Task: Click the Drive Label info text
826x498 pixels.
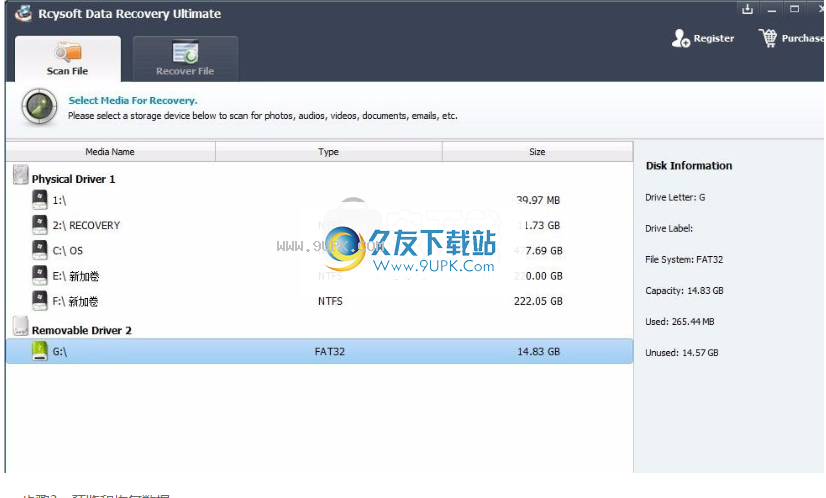Action: [x=669, y=229]
